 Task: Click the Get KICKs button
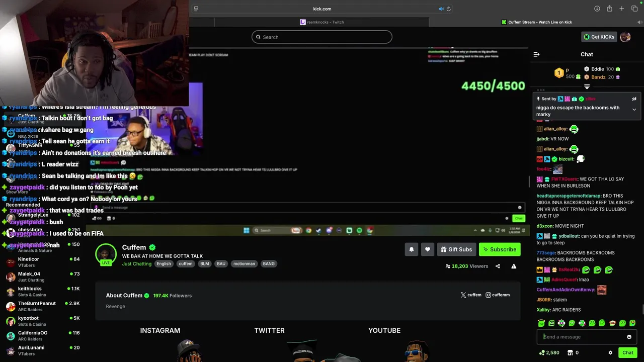tap(599, 37)
